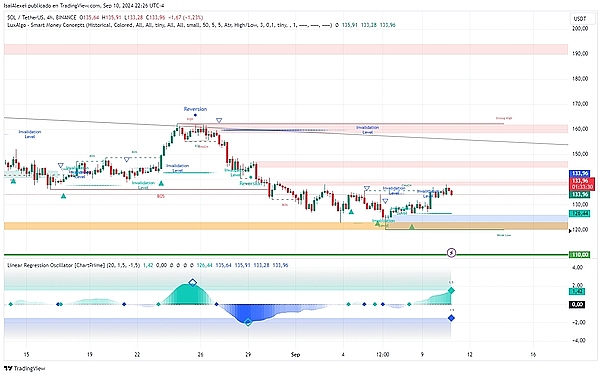Click the 200,00 price axis label
This screenshot has width=600, height=374.
[x=580, y=29]
